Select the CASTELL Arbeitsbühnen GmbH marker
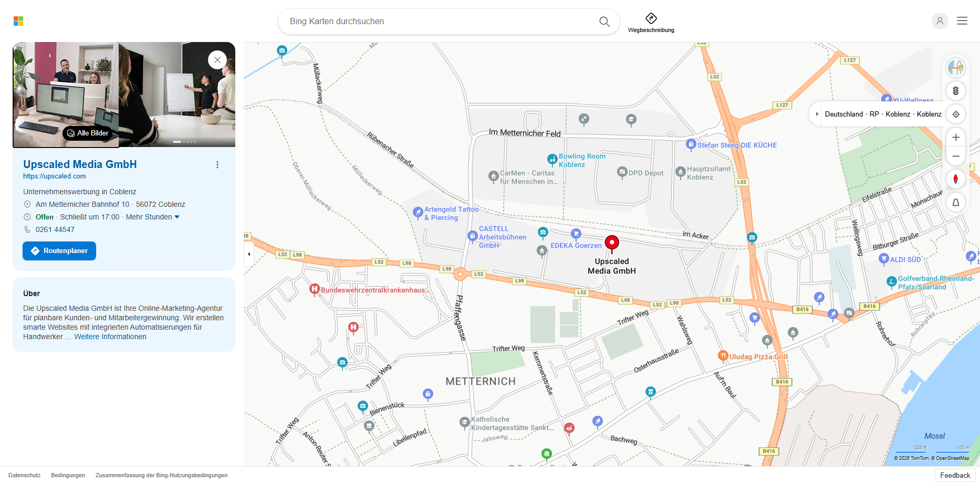The image size is (980, 483). (472, 236)
